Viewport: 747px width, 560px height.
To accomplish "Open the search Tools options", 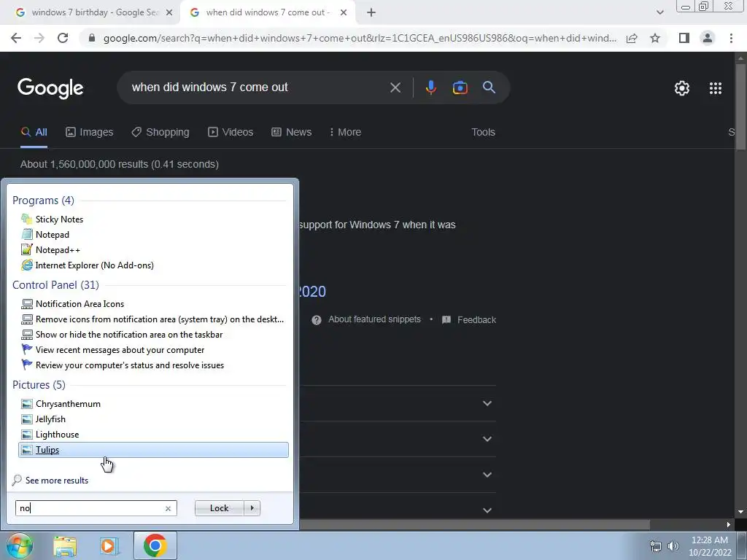I will [483, 132].
